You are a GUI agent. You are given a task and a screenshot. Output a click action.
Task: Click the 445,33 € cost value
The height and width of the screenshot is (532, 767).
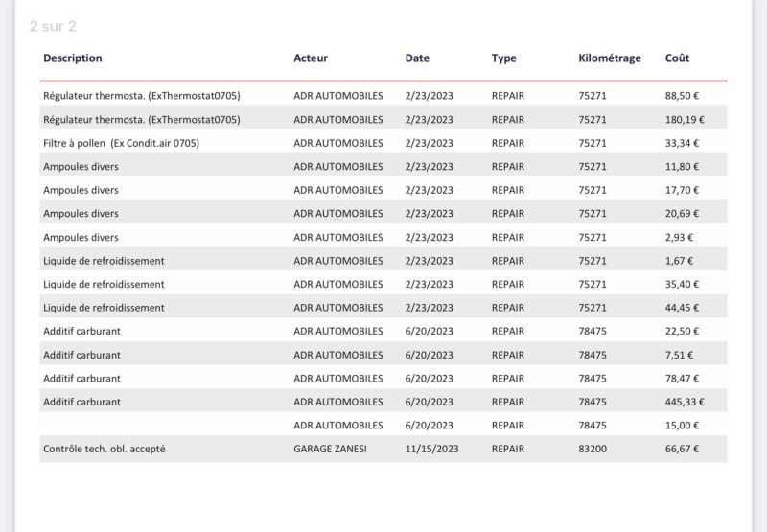pyautogui.click(x=685, y=402)
